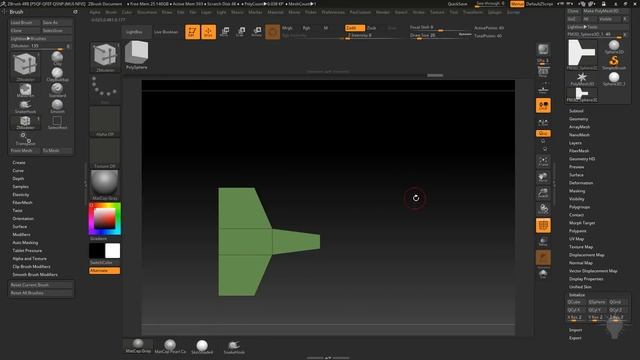Click Reset Current Brush
The image size is (640, 360).
click(41, 284)
